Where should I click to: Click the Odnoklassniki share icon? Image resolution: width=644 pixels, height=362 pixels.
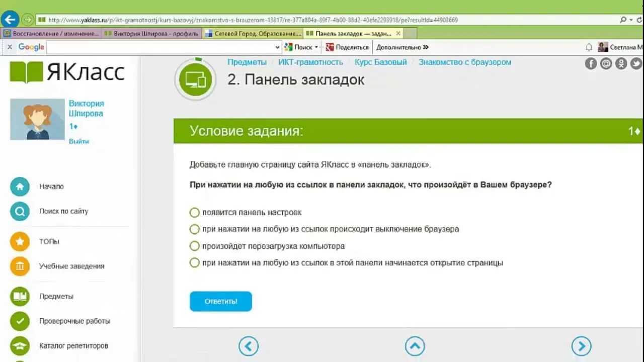(621, 64)
